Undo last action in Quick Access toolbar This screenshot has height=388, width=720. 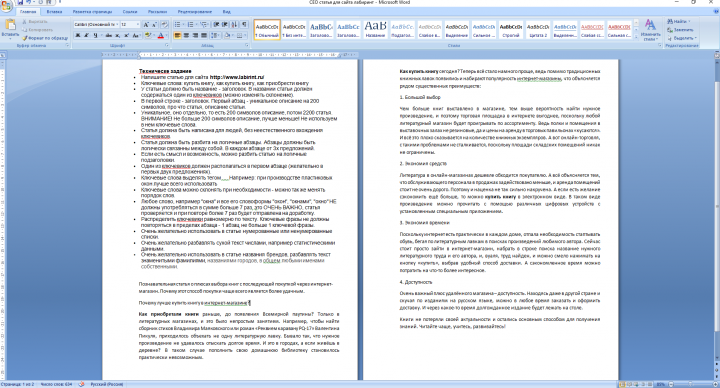click(28, 2)
